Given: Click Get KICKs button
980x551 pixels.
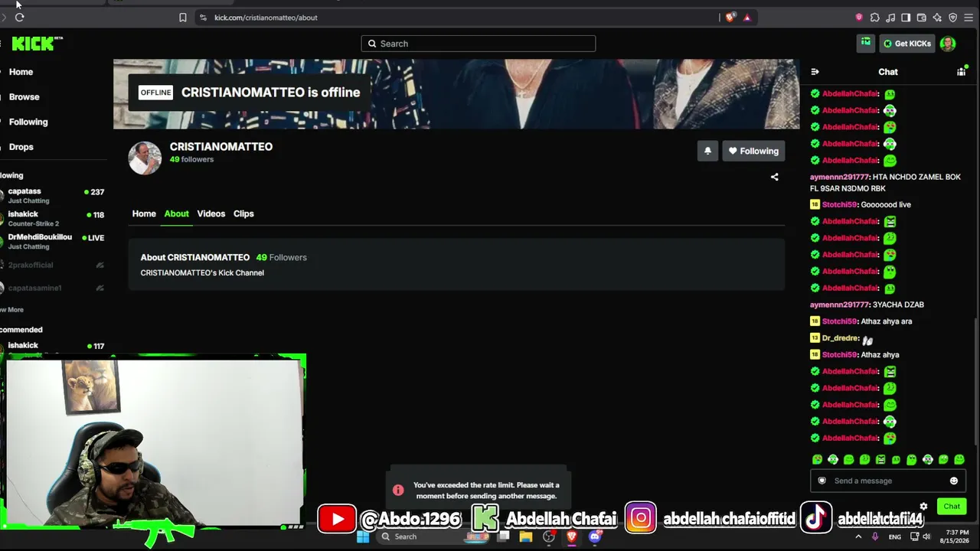Looking at the screenshot, I should tap(907, 44).
